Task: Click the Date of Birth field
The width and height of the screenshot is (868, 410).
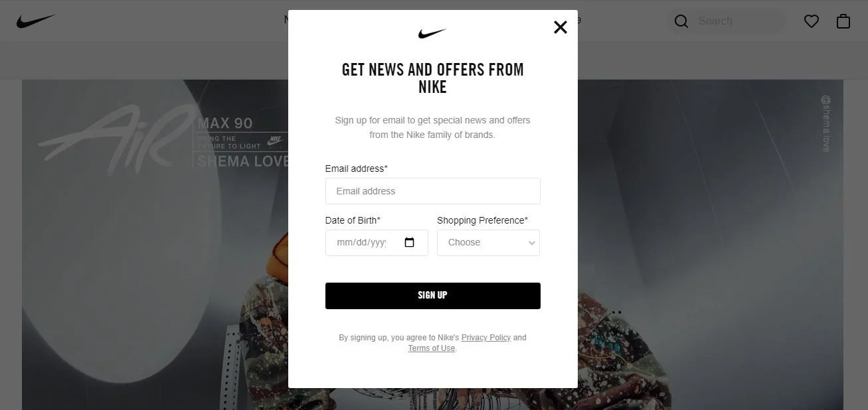Action: click(365, 242)
